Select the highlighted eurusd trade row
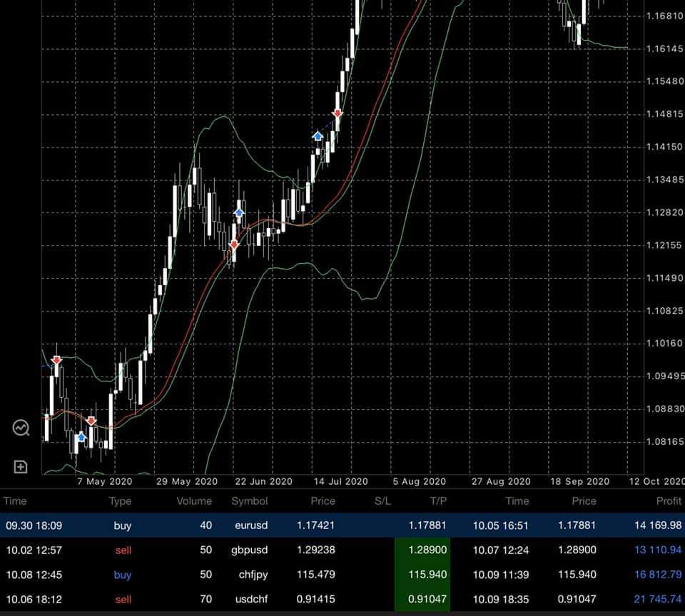Screen dimensions: 685x616 click(342, 525)
